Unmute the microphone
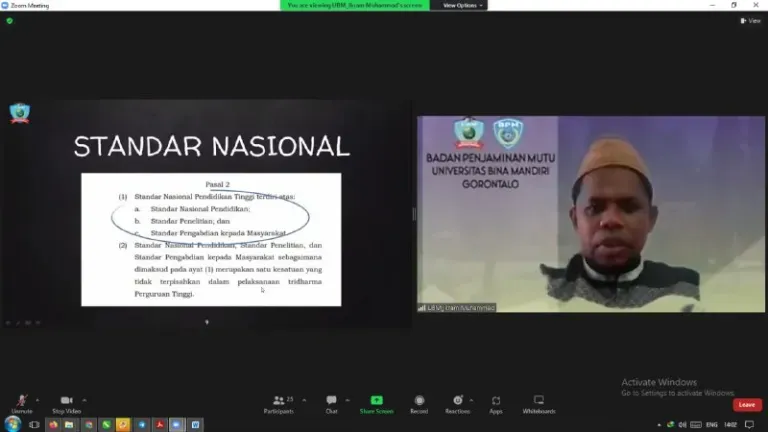 [21, 402]
